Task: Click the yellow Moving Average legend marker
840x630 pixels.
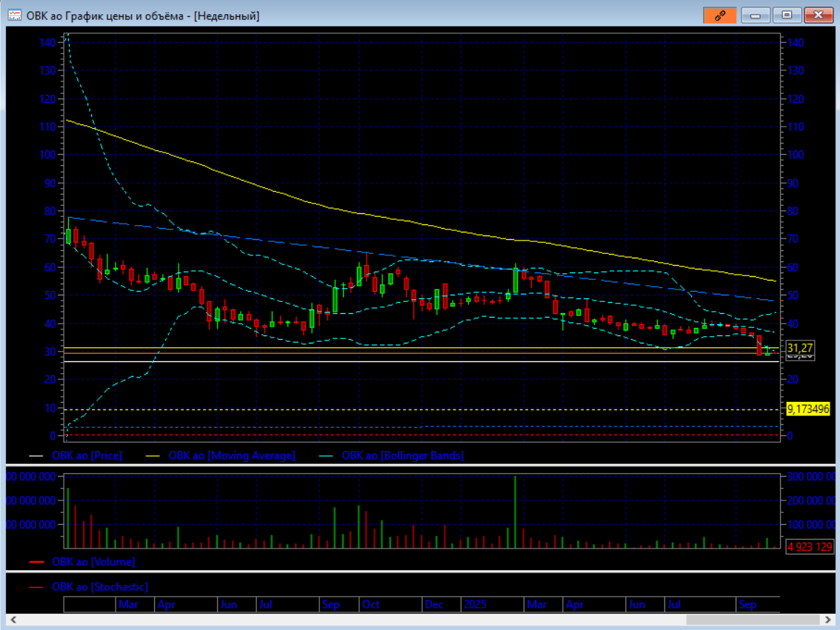Action: click(x=154, y=456)
